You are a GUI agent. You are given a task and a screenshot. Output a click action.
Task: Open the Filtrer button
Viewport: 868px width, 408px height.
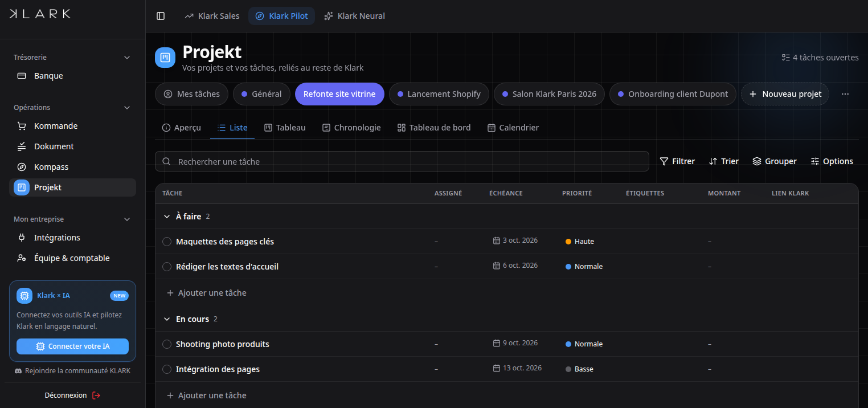(x=677, y=161)
